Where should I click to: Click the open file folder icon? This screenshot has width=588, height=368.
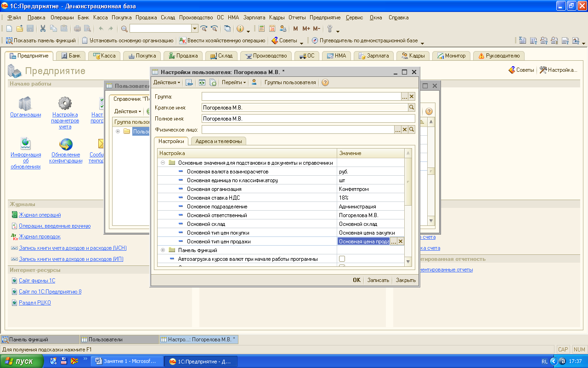(19, 29)
